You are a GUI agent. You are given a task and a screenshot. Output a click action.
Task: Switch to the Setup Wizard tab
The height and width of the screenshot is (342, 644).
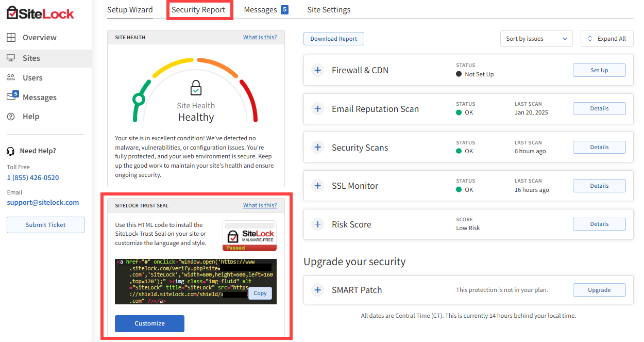(130, 9)
